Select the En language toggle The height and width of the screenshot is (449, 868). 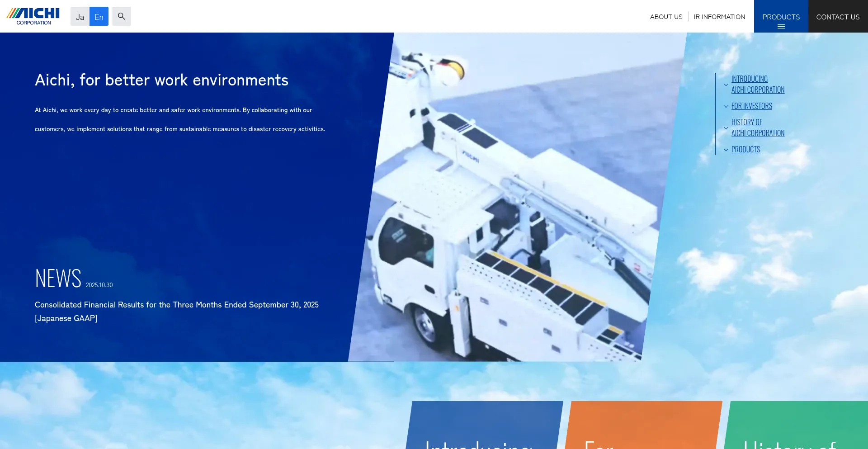pos(99,17)
